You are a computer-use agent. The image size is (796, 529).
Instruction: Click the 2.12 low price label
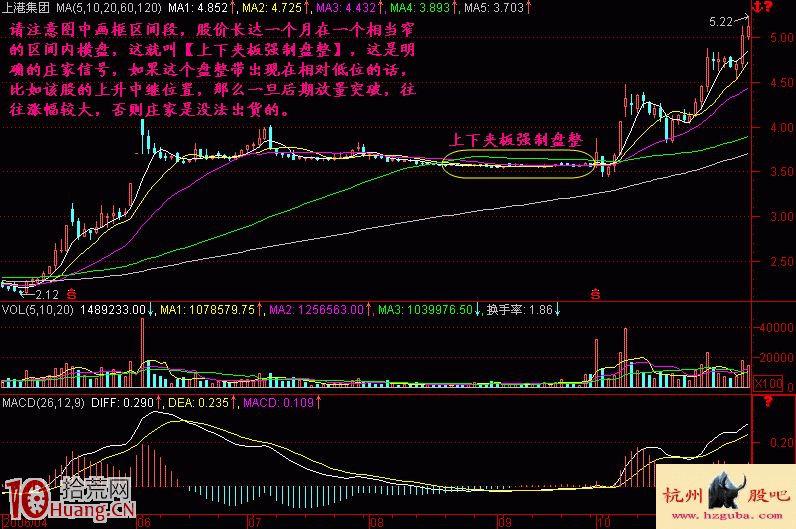point(47,294)
